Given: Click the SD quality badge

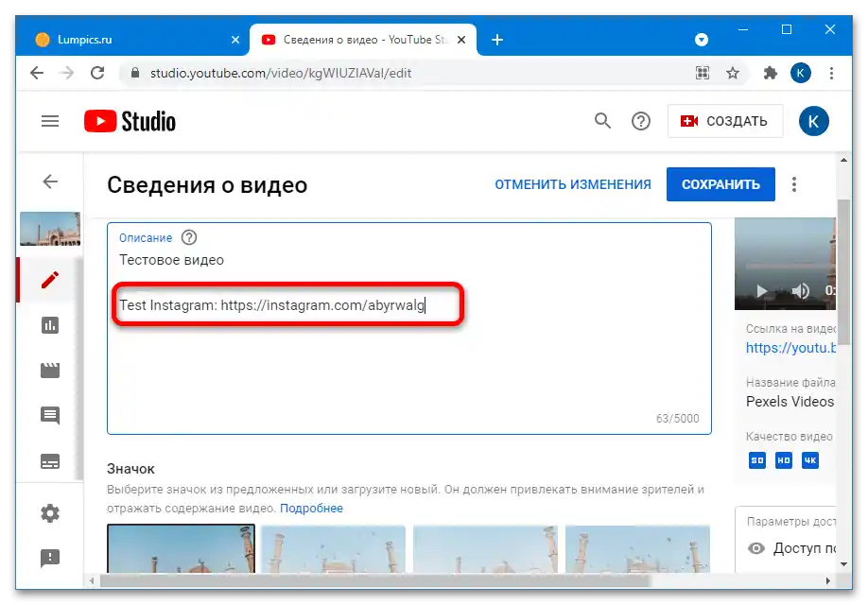Looking at the screenshot, I should point(756,460).
